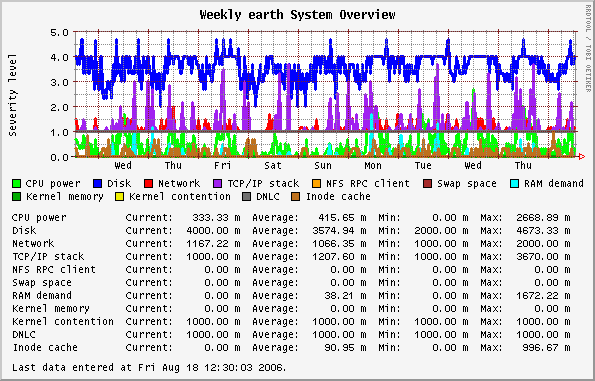Click the 'Inode cache' legend label
Image resolution: width=595 pixels, height=381 pixels.
pyautogui.click(x=338, y=197)
